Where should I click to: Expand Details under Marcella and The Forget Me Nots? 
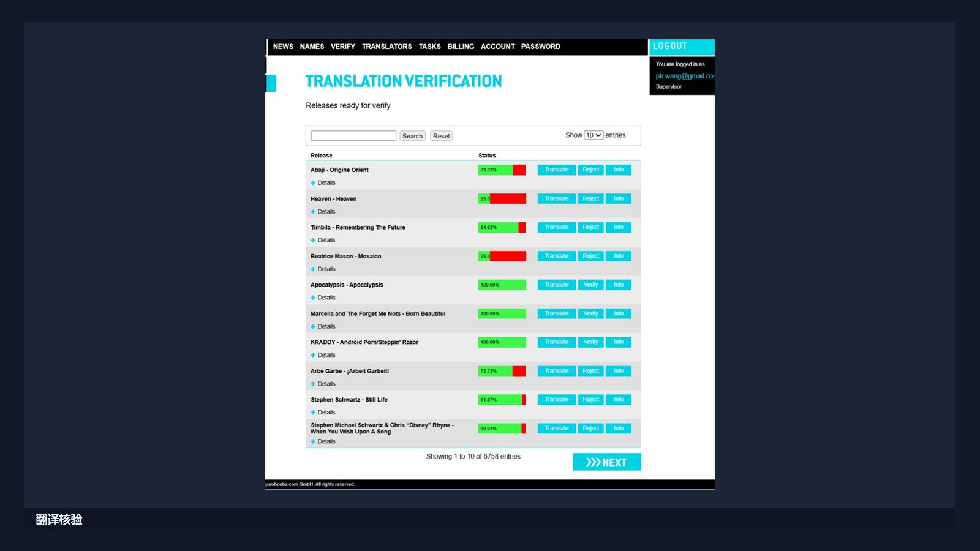pos(323,326)
